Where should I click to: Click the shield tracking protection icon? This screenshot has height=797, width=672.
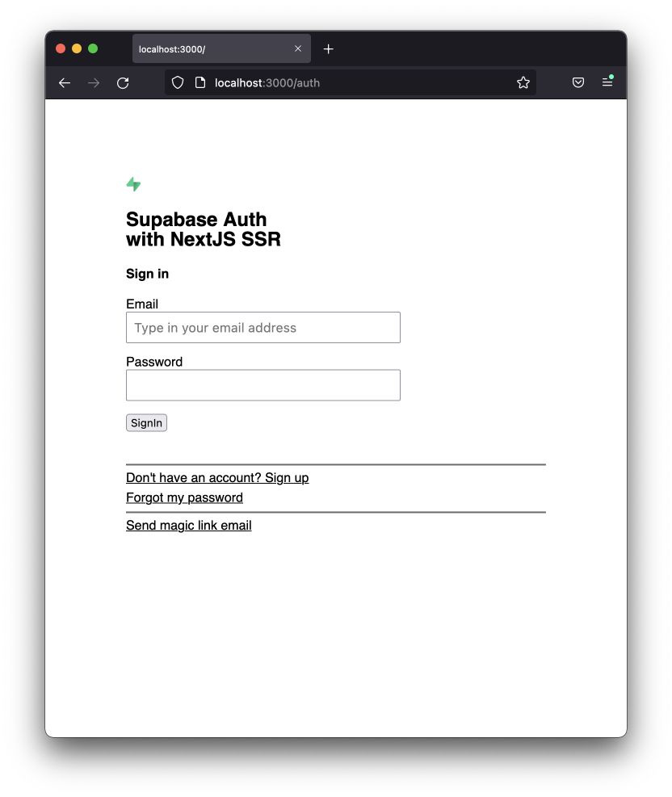tap(177, 82)
